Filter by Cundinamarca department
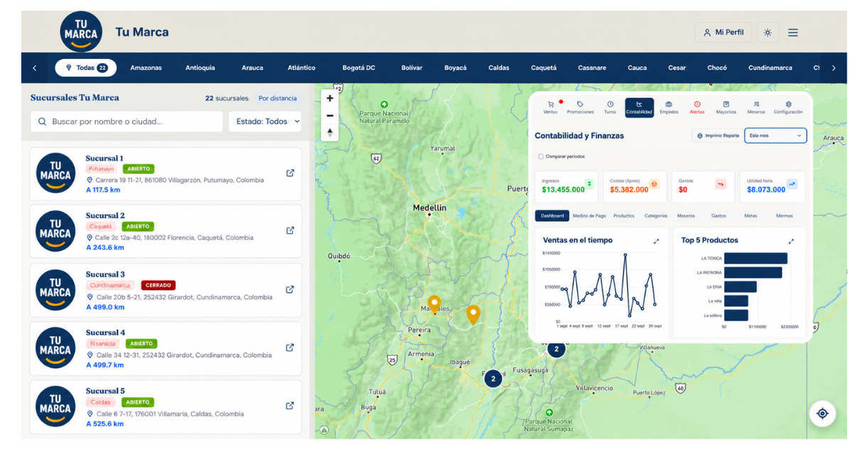 [770, 68]
